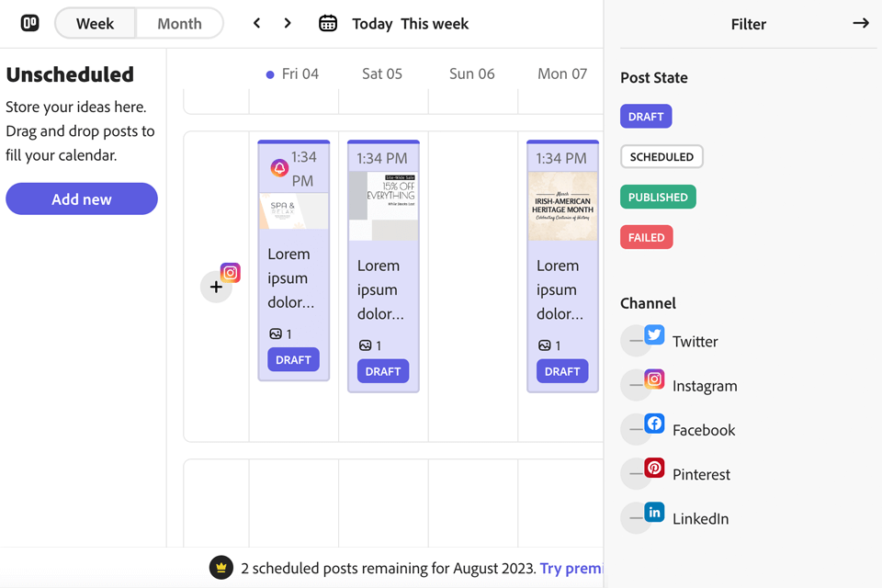Image resolution: width=882 pixels, height=588 pixels.
Task: Click the app logo icon in top-left
Action: click(x=30, y=23)
